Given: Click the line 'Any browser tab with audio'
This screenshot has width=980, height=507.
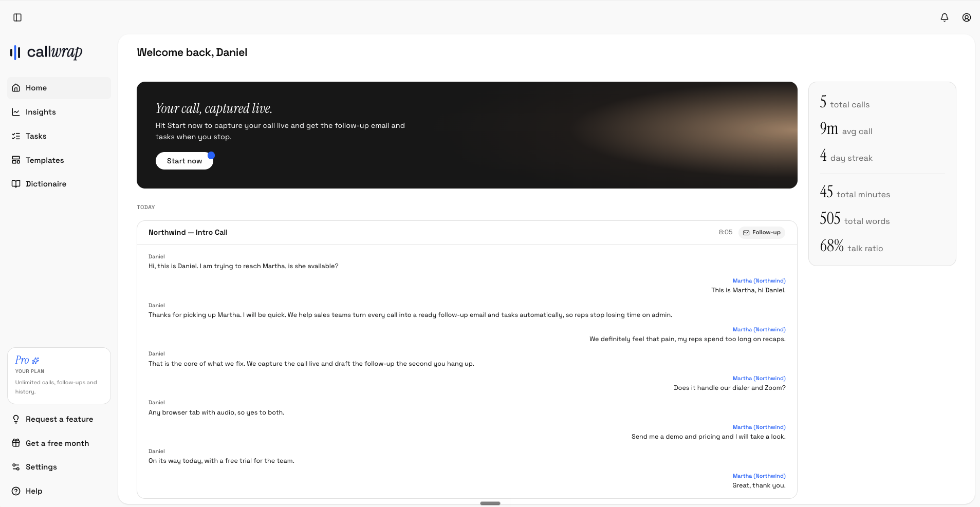Looking at the screenshot, I should coord(216,412).
